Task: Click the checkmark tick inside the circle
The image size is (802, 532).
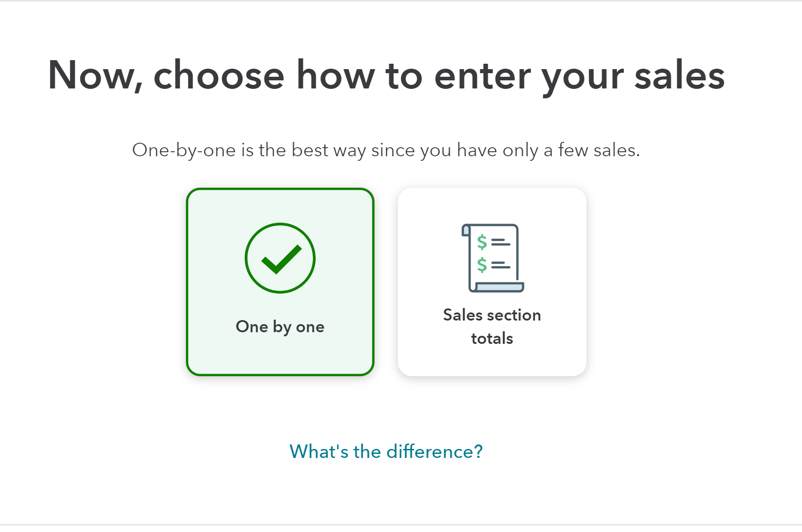Action: 282,259
